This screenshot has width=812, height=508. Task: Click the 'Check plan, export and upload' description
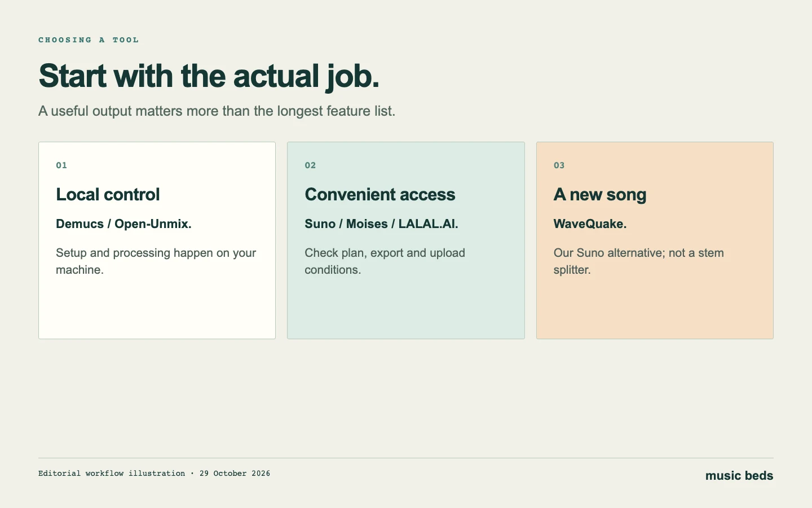pyautogui.click(x=385, y=261)
